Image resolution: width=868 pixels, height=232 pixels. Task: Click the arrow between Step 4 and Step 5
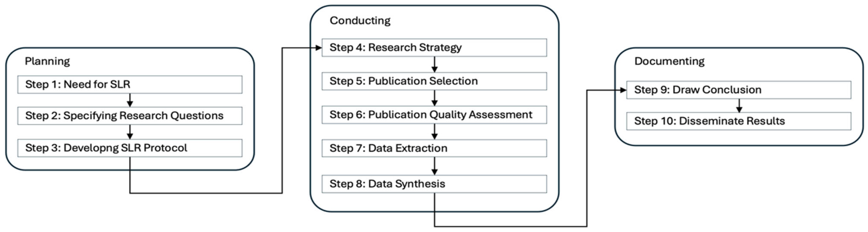(x=434, y=64)
